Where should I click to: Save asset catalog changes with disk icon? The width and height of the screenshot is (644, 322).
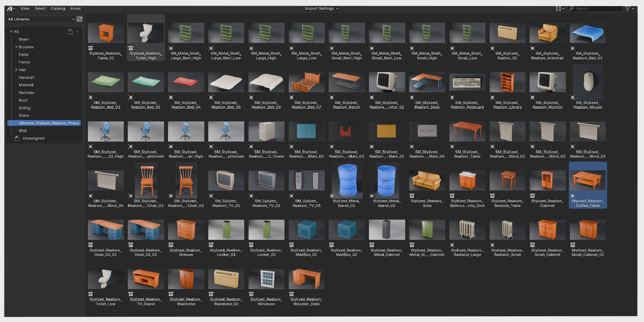70,31
